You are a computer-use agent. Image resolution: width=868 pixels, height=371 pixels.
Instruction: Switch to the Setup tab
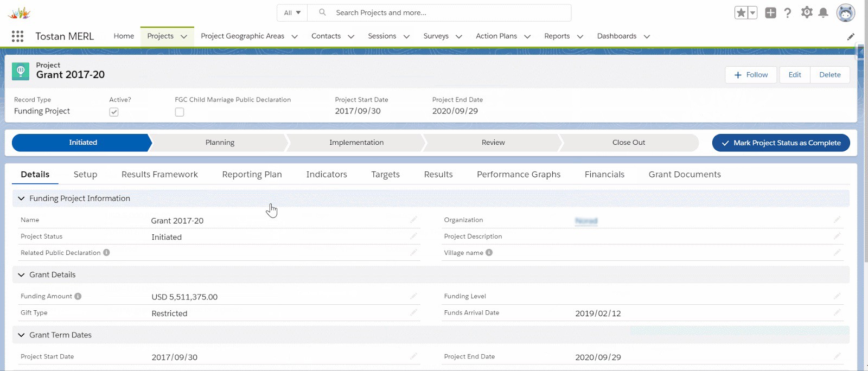pos(85,174)
